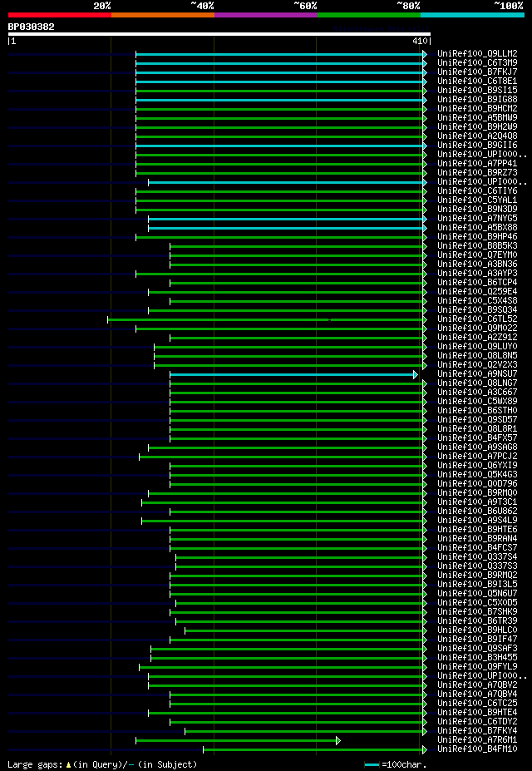The width and height of the screenshot is (532, 771).
Task: Open hit UniRef100_C6T8E1
Action: tap(477, 81)
